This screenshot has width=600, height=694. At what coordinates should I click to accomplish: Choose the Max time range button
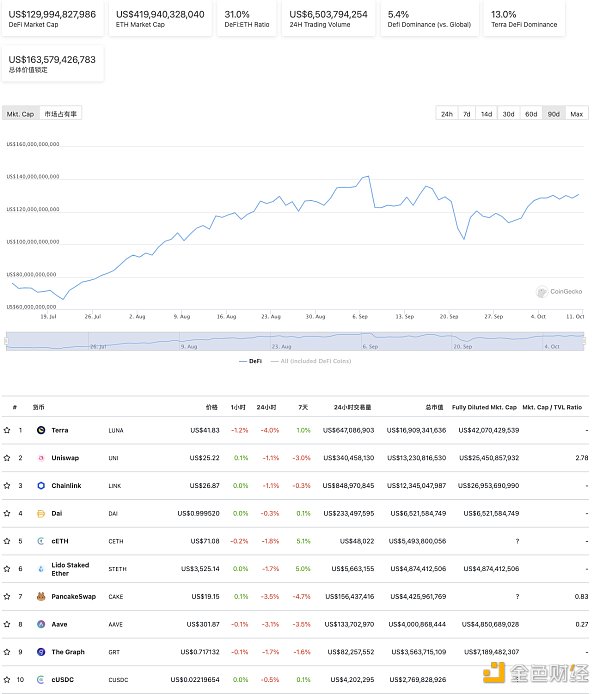point(577,114)
